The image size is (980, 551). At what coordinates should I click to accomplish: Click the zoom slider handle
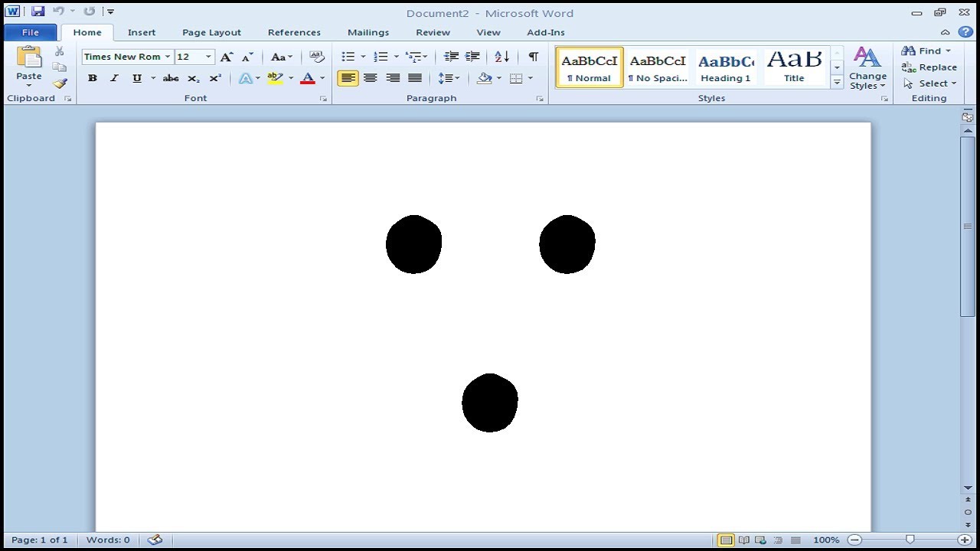910,540
